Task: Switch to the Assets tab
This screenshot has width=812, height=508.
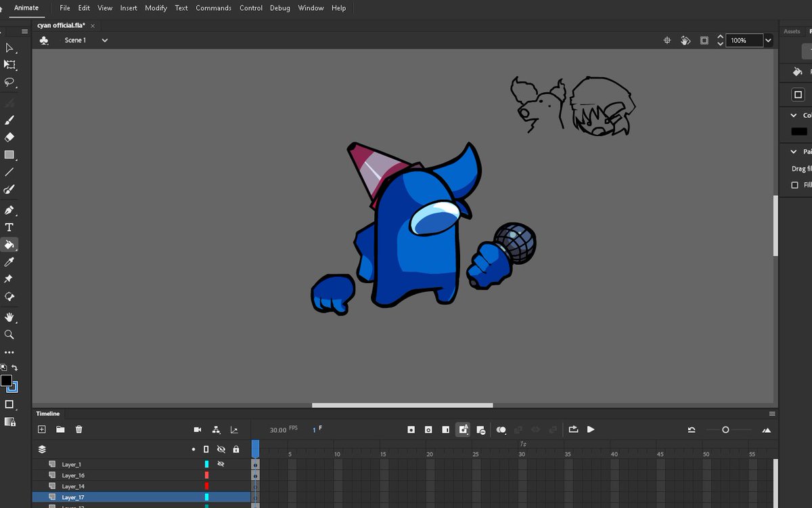Action: (x=792, y=32)
